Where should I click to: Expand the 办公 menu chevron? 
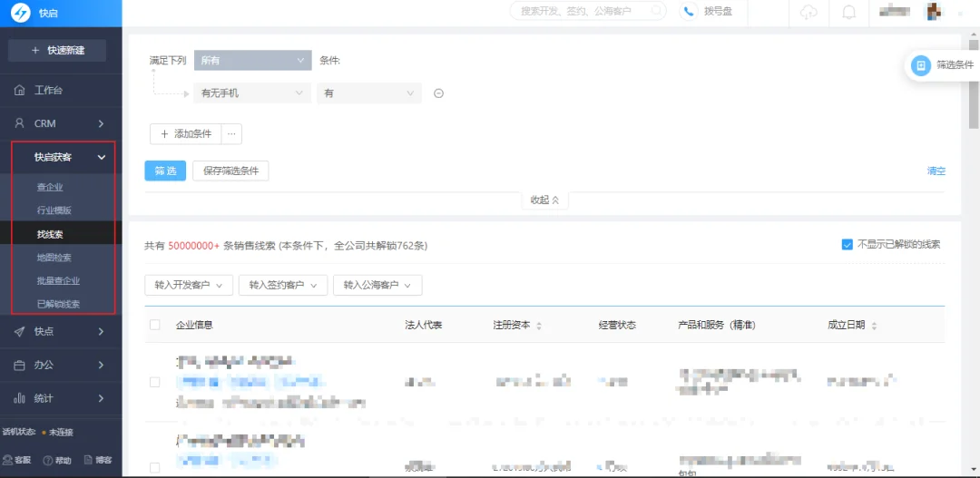[102, 365]
